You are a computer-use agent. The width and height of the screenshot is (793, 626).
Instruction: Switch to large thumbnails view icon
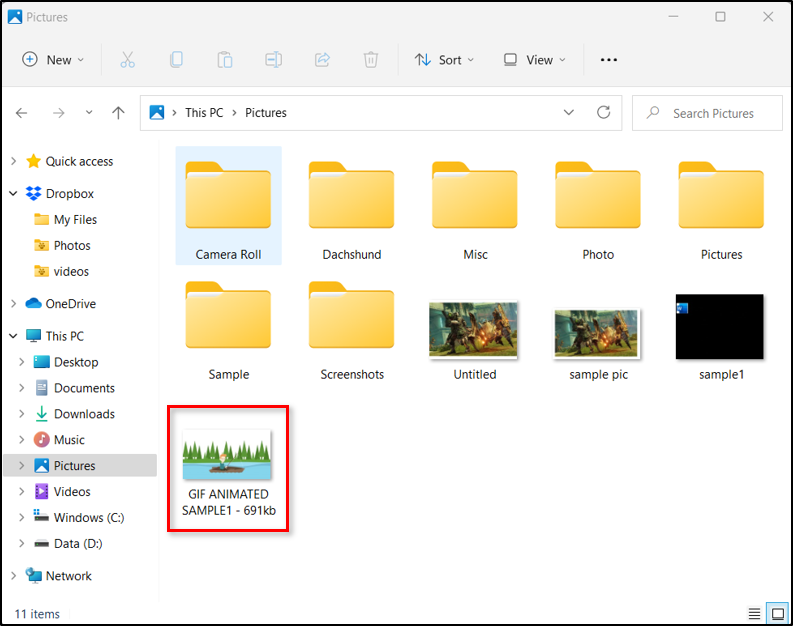[777, 613]
